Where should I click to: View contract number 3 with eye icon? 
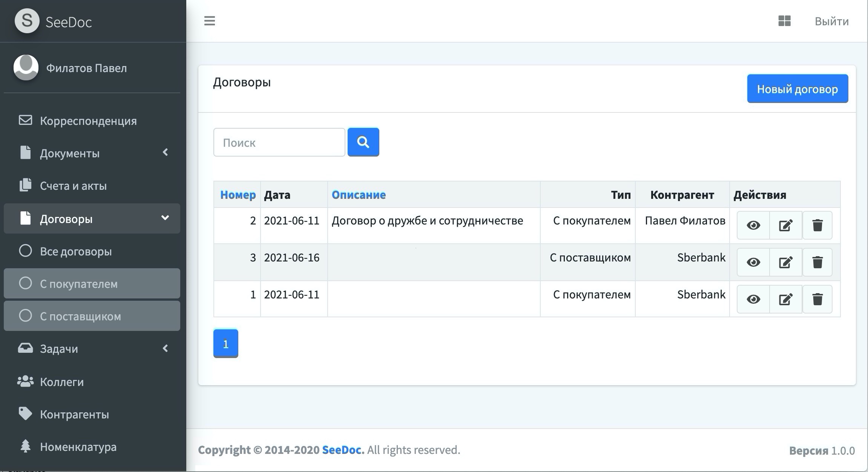(753, 262)
